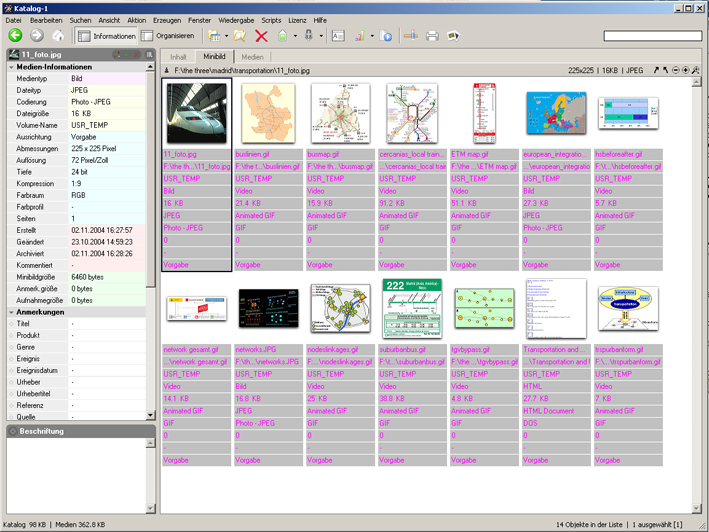Collapse the Anmerkungen section

pyautogui.click(x=11, y=312)
